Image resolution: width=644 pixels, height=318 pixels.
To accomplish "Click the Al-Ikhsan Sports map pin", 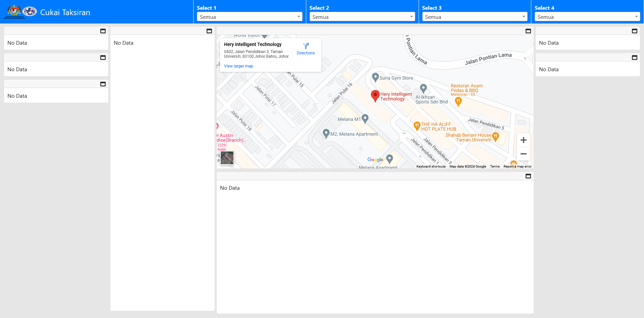I will pos(423,88).
